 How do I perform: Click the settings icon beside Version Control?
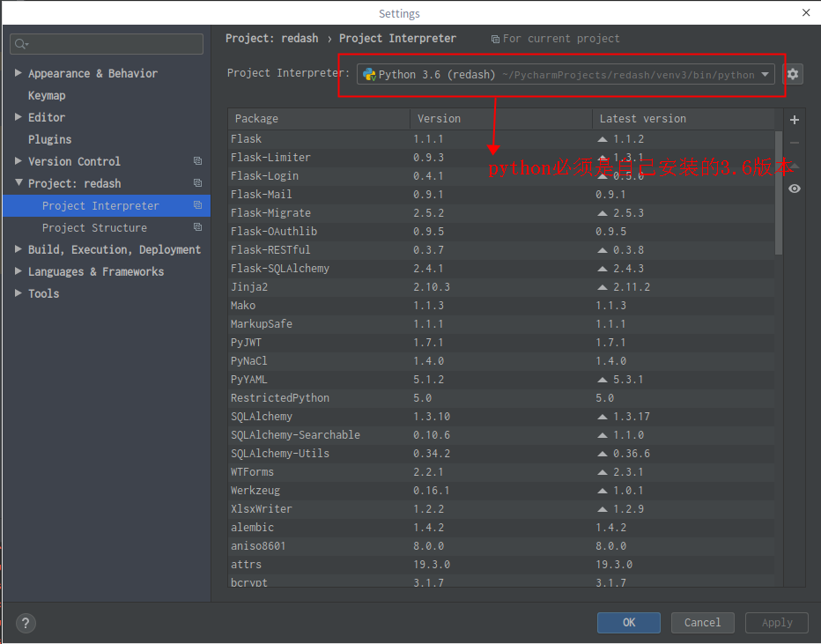[199, 161]
